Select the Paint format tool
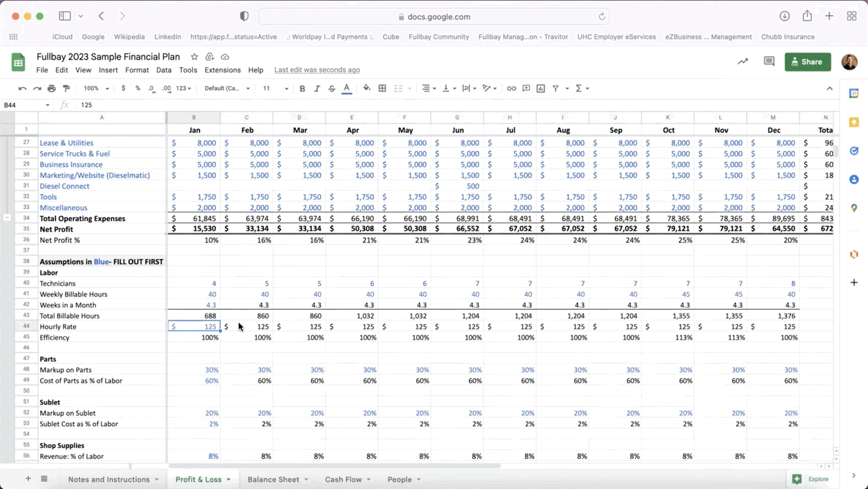Image resolution: width=868 pixels, height=489 pixels. 66,89
